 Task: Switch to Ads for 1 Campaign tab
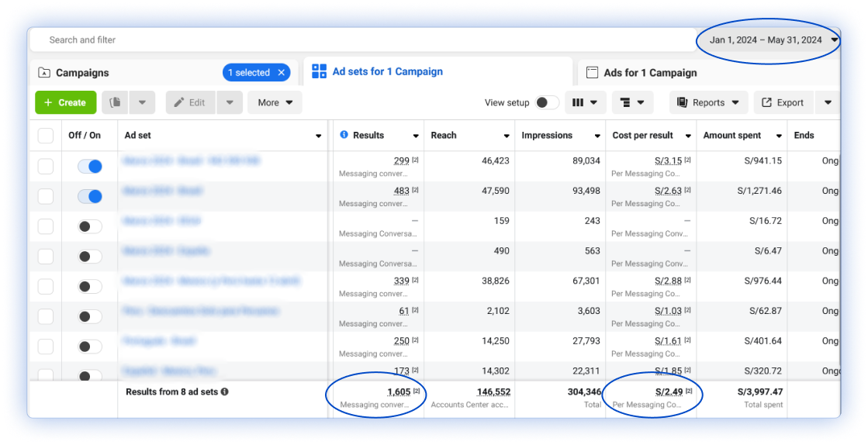[x=650, y=73]
